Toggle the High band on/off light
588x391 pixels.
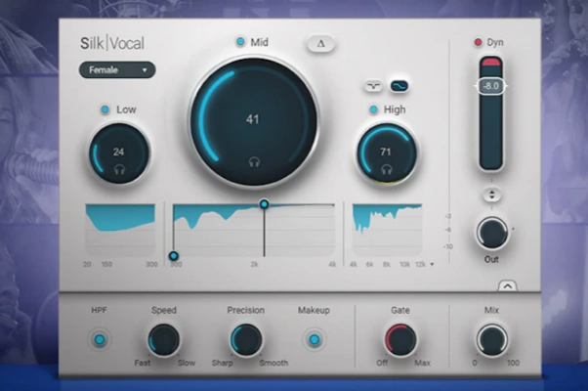coord(373,109)
